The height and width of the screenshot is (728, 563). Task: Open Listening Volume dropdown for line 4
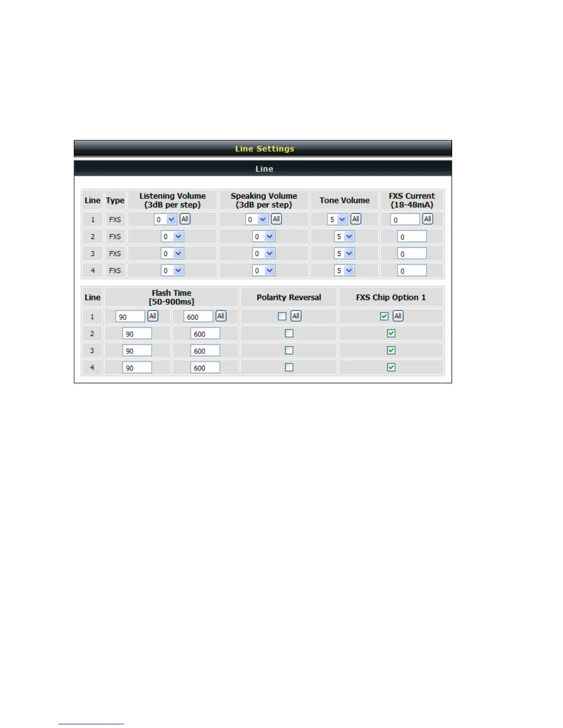[x=172, y=271]
